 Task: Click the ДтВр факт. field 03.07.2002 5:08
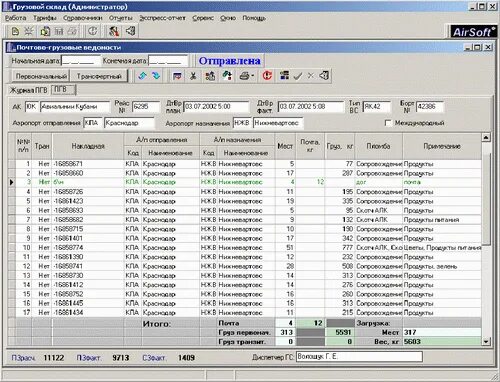coord(310,107)
